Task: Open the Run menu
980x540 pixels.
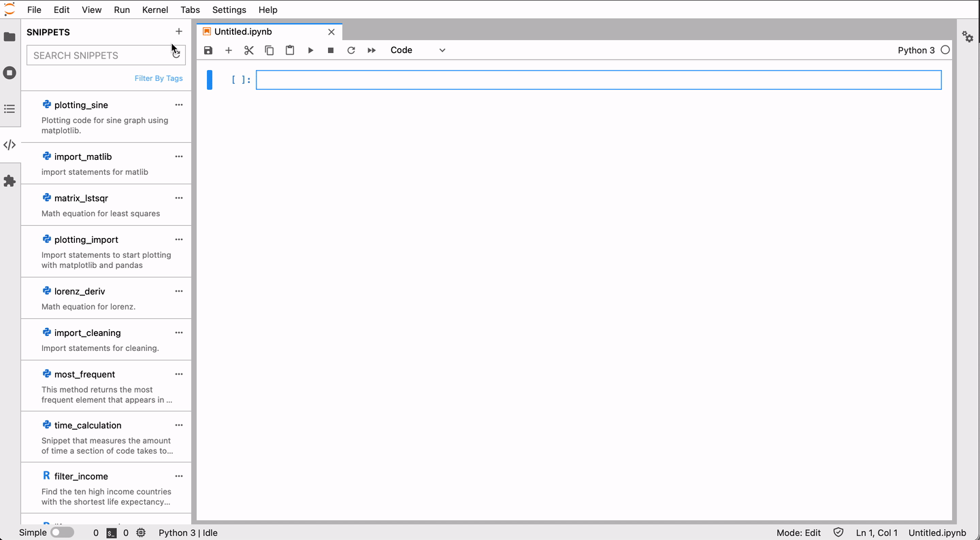Action: point(122,10)
